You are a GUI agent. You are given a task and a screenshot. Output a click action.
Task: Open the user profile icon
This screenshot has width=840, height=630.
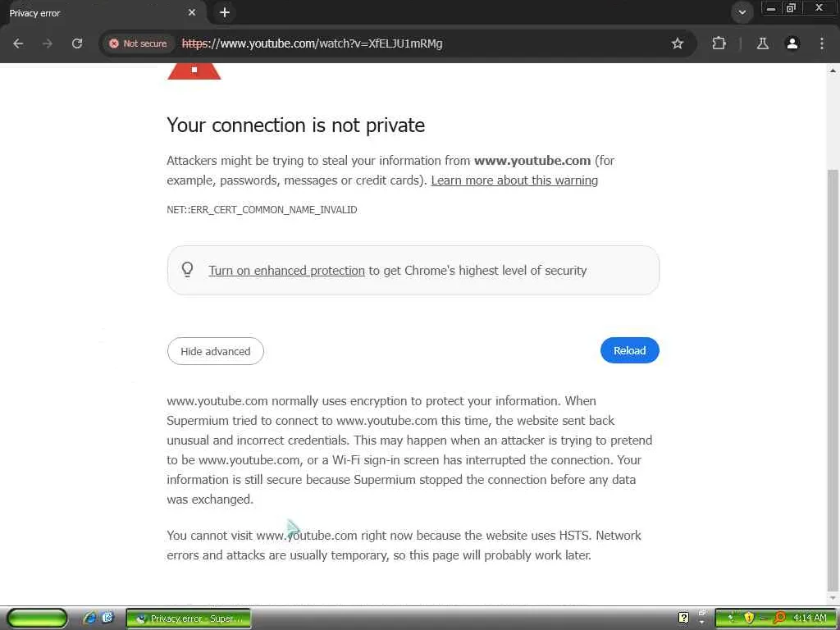(792, 43)
